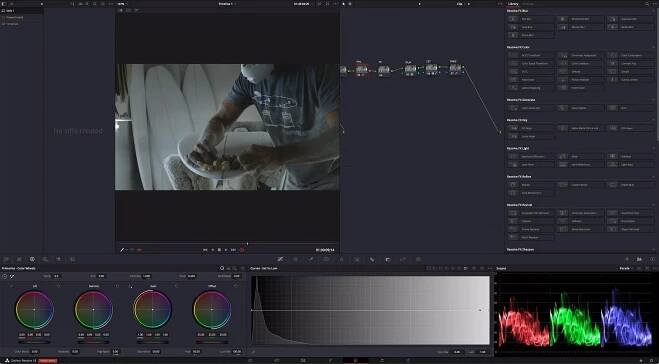Select the Color Wheels palette icon
This screenshot has width=659, height=364.
tap(32, 259)
